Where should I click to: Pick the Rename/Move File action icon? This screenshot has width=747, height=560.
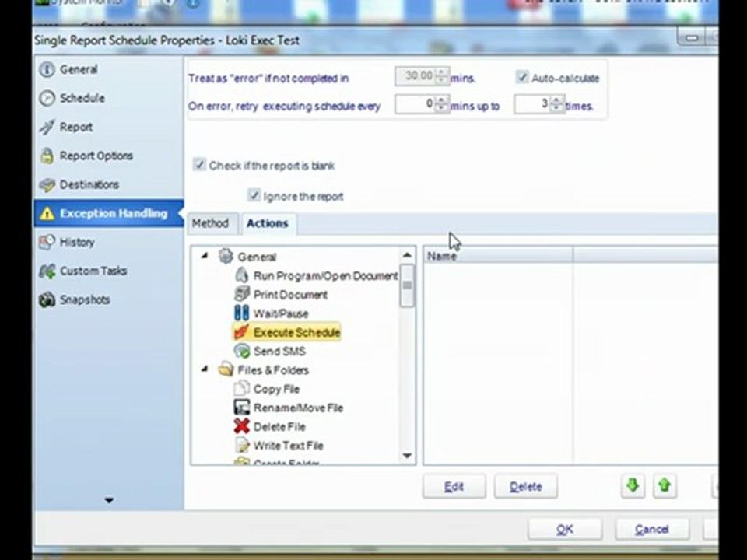click(241, 407)
